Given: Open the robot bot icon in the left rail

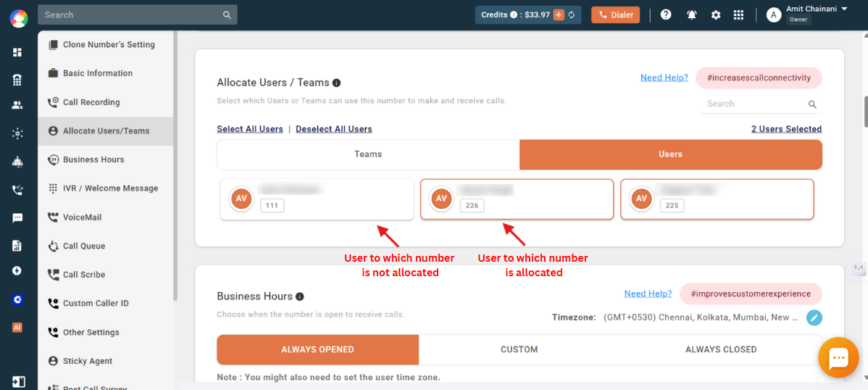Looking at the screenshot, I should pos(17,162).
